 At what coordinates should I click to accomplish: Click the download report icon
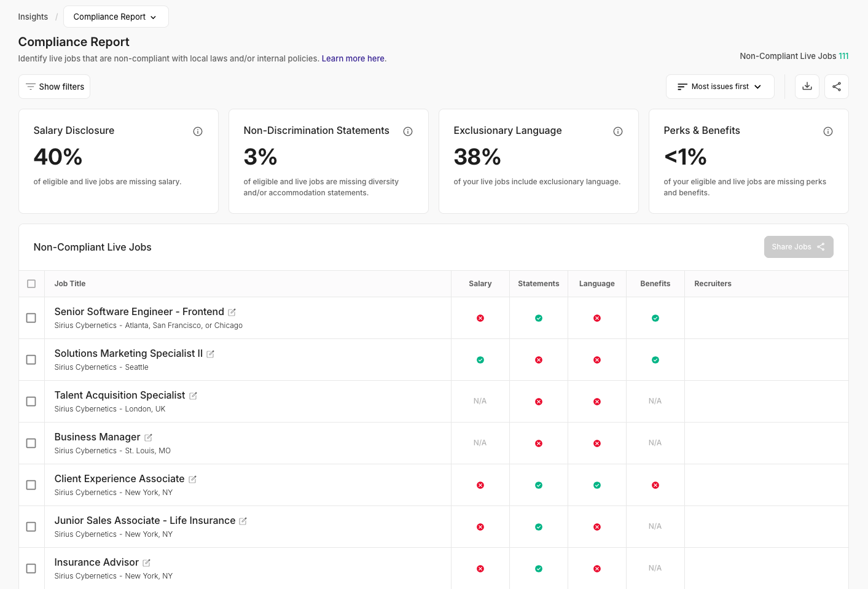point(807,87)
